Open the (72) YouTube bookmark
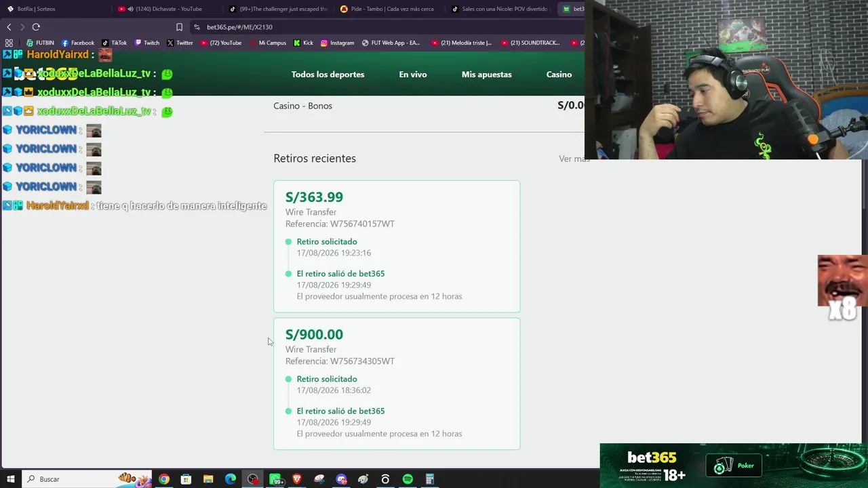 click(220, 43)
